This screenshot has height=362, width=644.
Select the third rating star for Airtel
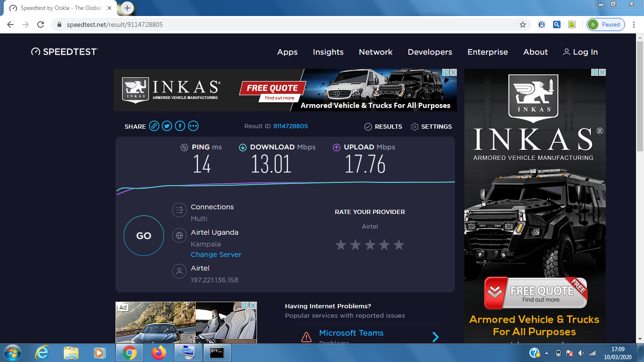[x=370, y=245]
